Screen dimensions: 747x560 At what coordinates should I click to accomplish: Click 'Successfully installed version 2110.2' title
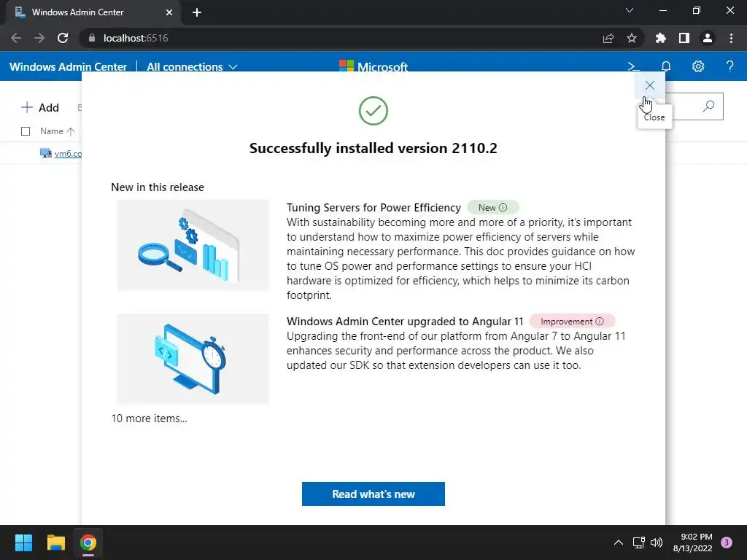point(373,148)
